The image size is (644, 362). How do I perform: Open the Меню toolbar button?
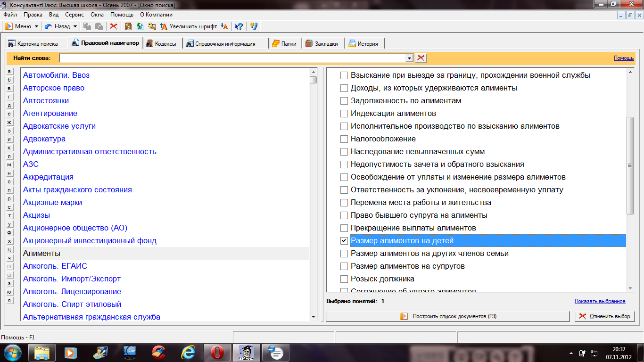18,26
